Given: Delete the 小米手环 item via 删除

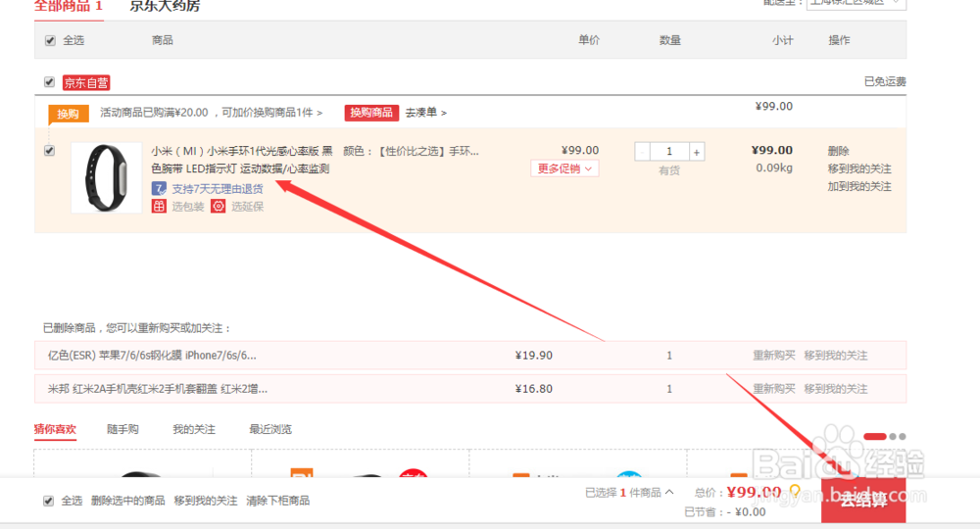Looking at the screenshot, I should tap(838, 151).
